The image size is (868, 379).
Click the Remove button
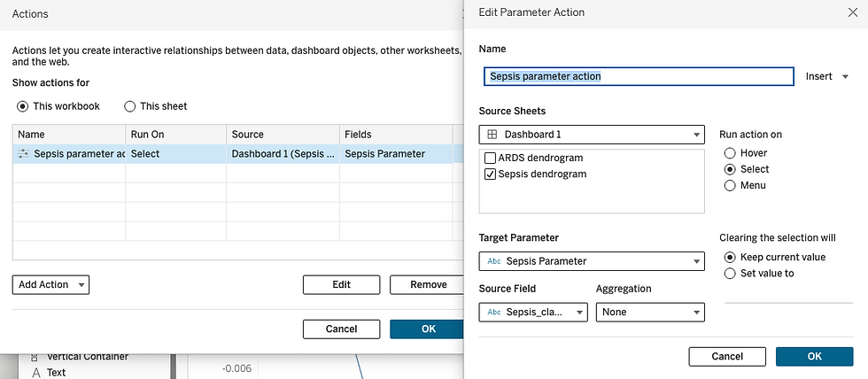(x=427, y=284)
